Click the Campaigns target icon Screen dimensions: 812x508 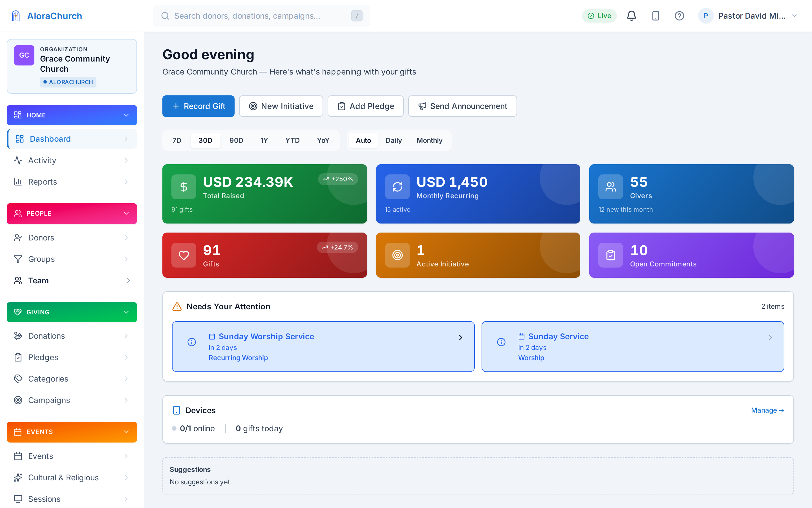click(x=18, y=400)
